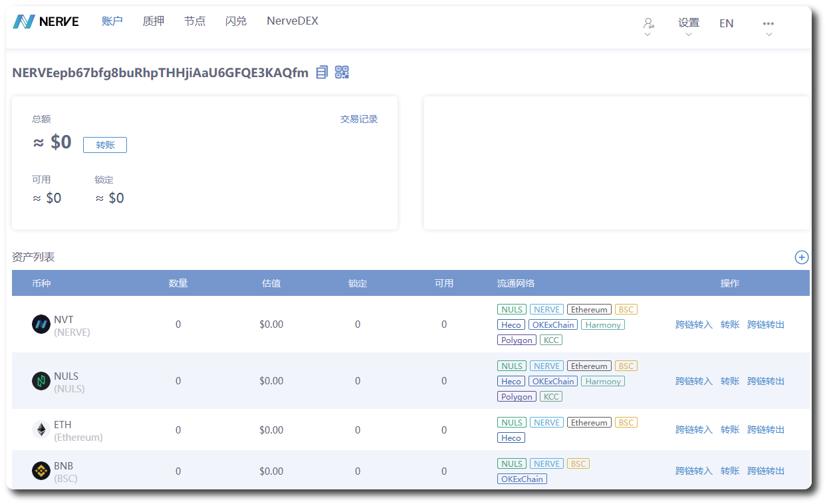The image size is (827, 504).
Task: Click the 流通网络 column header
Action: point(516,283)
